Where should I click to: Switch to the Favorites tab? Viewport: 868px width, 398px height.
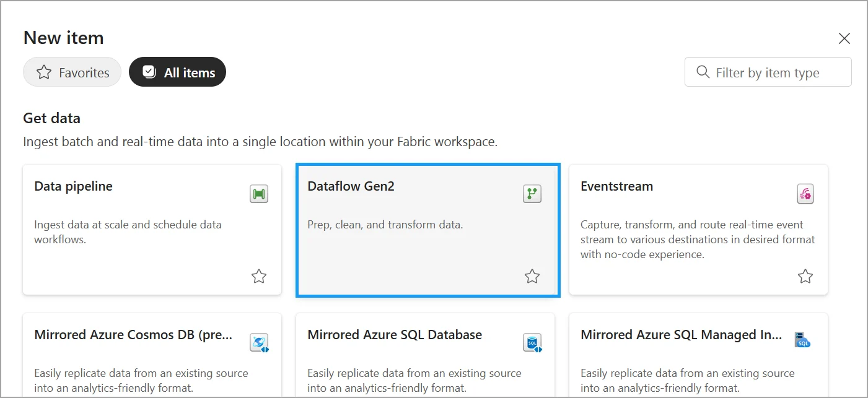72,72
